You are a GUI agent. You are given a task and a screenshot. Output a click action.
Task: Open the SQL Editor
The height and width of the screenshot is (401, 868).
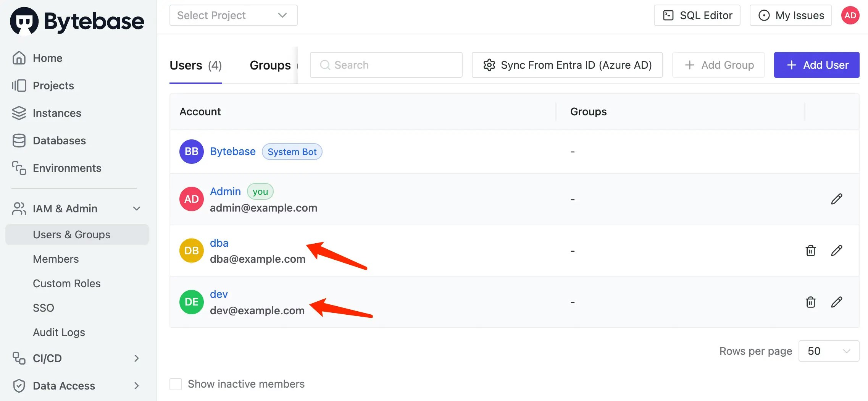point(697,15)
